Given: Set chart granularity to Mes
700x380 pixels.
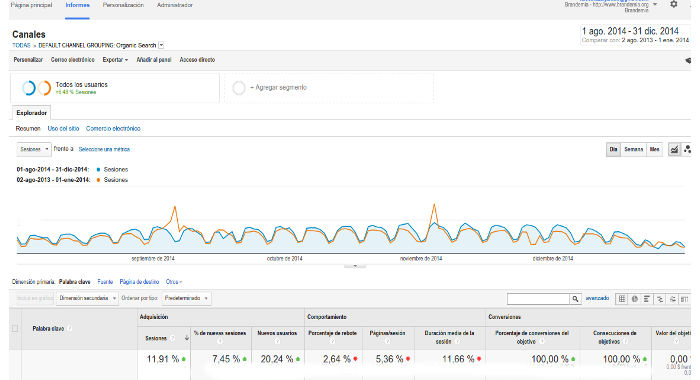Looking at the screenshot, I should [654, 150].
